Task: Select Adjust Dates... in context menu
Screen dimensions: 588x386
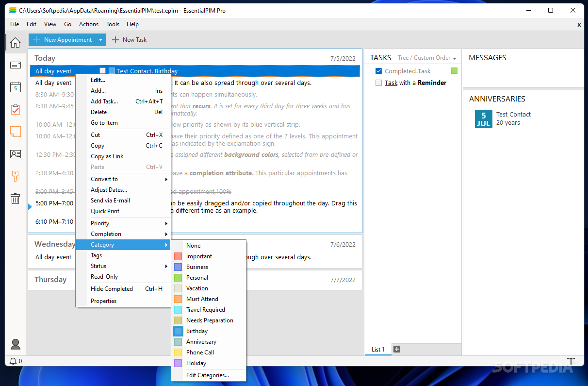Action: (x=123, y=190)
